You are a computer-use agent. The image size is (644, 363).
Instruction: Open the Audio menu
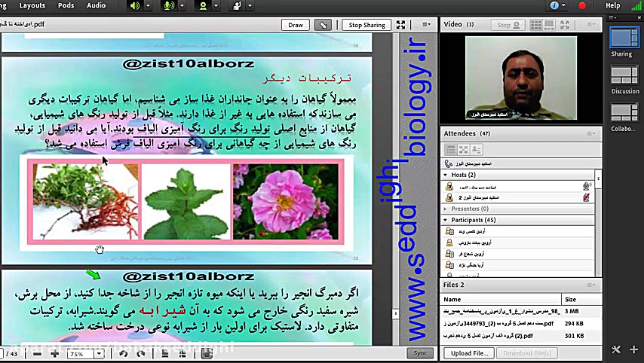pos(96,5)
